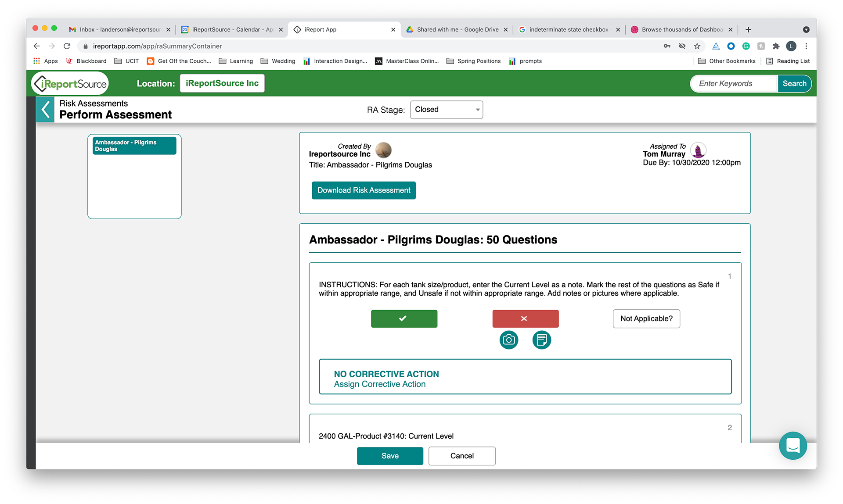Toggle Not Applicable for question 1

pos(646,319)
